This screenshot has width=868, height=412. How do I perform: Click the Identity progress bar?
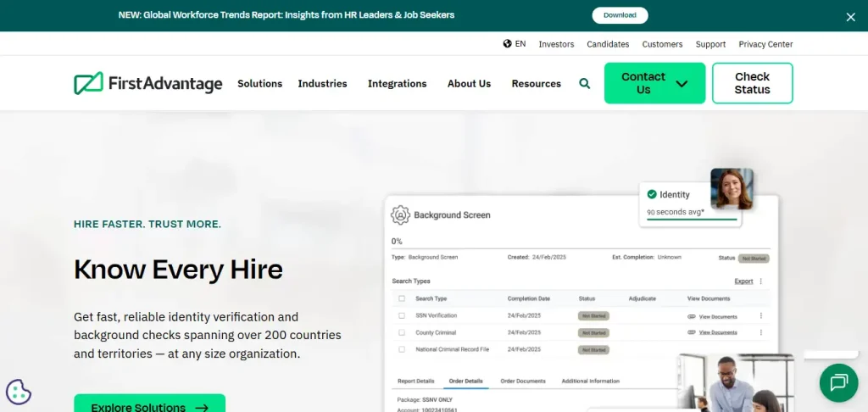[x=692, y=220]
